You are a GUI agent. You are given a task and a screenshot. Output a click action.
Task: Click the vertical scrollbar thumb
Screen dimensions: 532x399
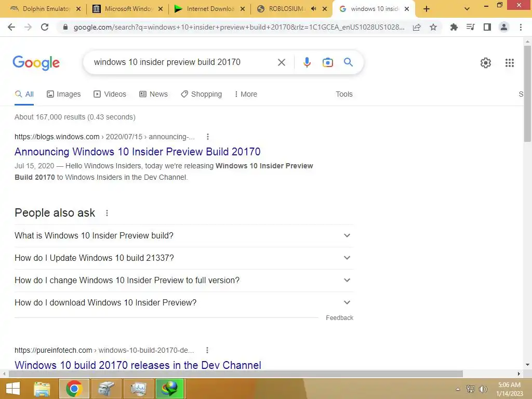tap(527, 94)
